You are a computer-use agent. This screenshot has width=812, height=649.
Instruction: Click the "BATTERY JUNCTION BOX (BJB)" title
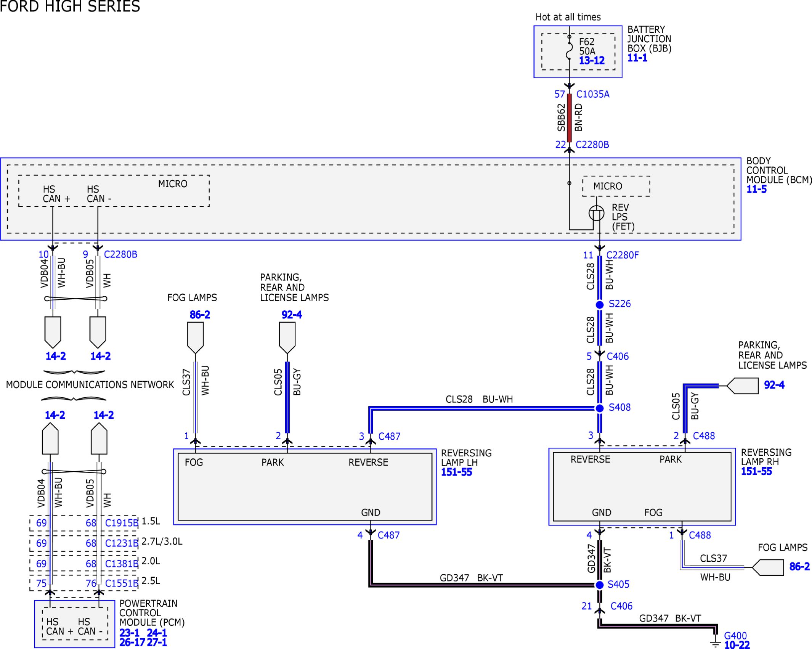[x=650, y=39]
